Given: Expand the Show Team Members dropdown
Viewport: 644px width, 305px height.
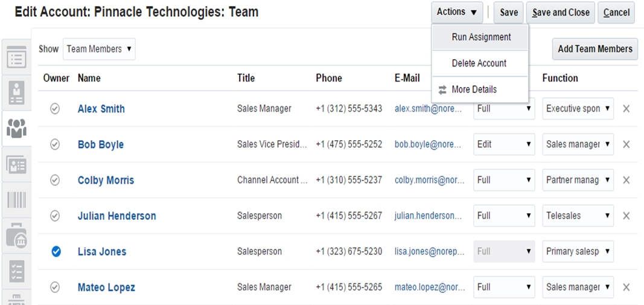Looking at the screenshot, I should pyautogui.click(x=99, y=49).
